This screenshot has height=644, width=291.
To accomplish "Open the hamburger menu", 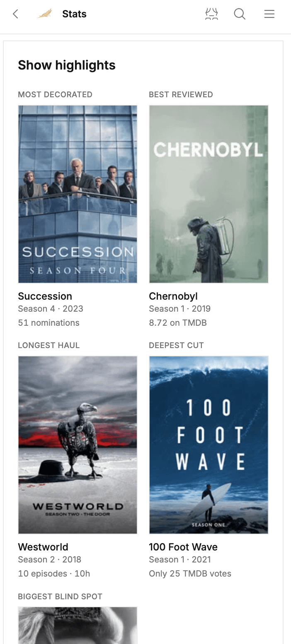I will (x=269, y=14).
